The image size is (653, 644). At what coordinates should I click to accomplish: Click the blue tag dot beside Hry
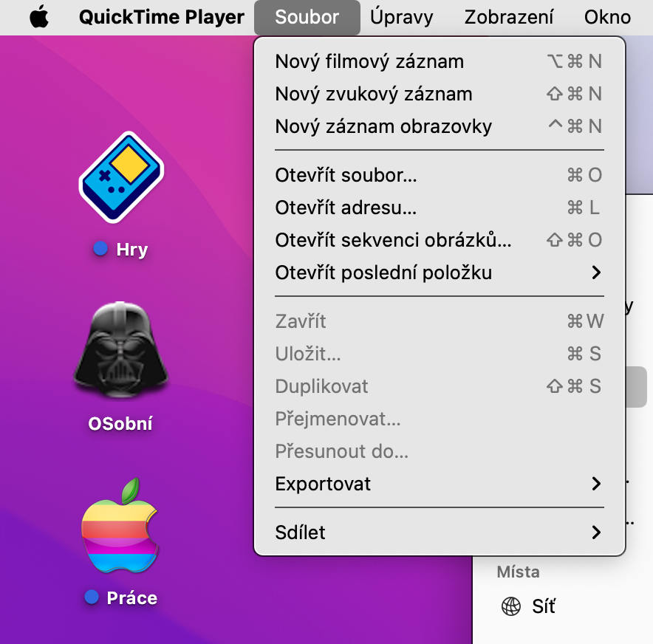click(100, 249)
